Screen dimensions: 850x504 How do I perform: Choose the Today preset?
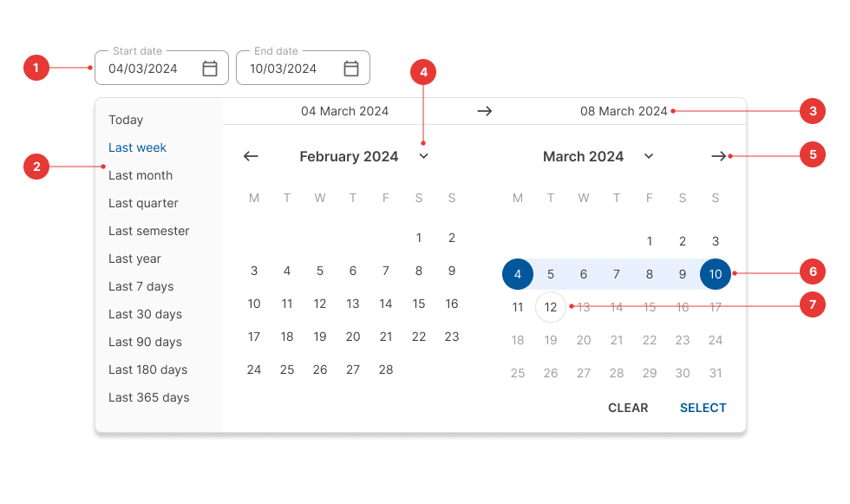[126, 120]
